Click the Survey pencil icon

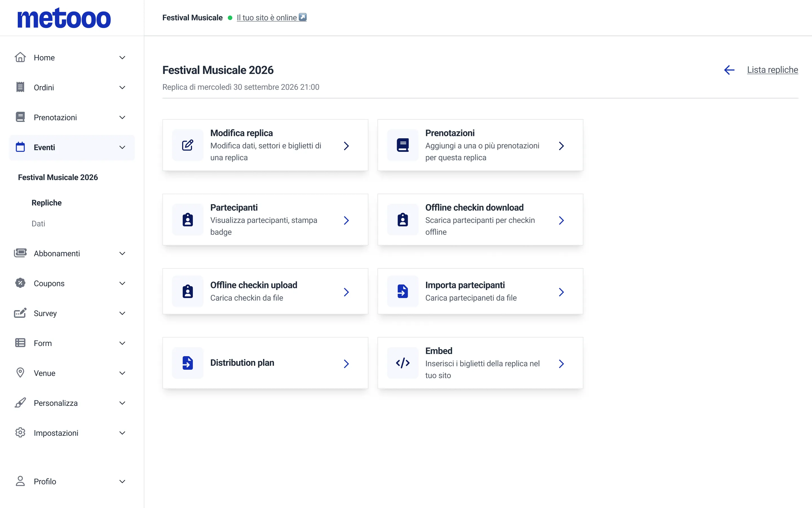pyautogui.click(x=20, y=313)
